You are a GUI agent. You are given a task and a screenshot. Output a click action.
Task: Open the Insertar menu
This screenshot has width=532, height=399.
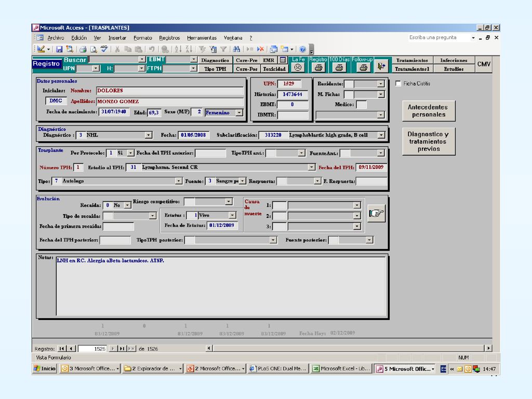[x=117, y=38]
